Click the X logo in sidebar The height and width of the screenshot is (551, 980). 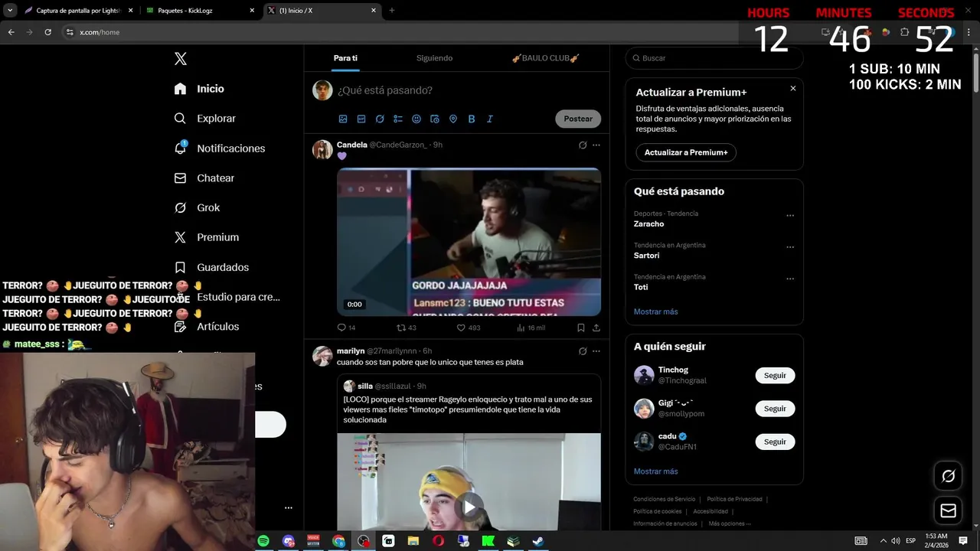180,59
